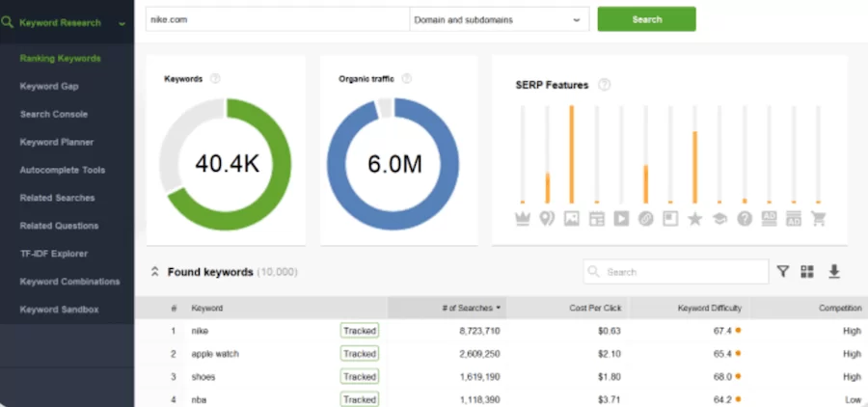Click the featured snippet square icon
868x407 pixels.
[670, 219]
